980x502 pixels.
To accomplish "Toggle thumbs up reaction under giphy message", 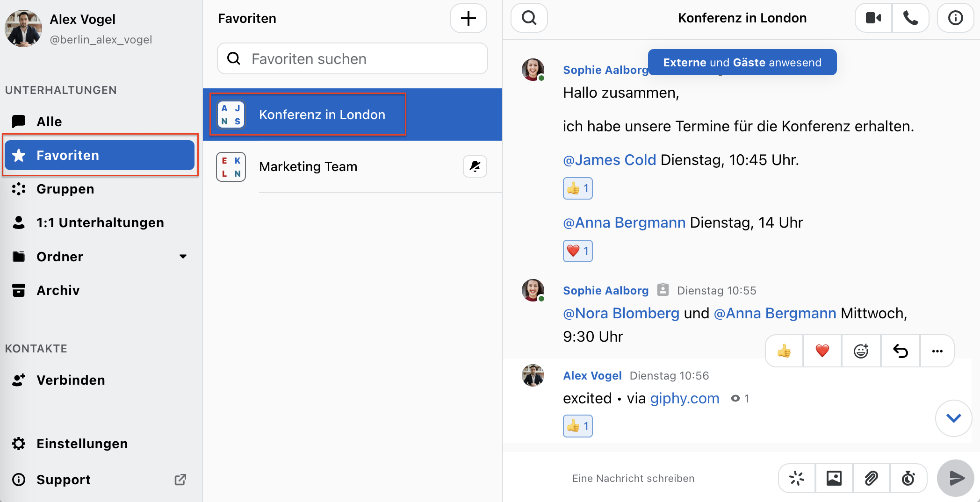I will point(578,426).
